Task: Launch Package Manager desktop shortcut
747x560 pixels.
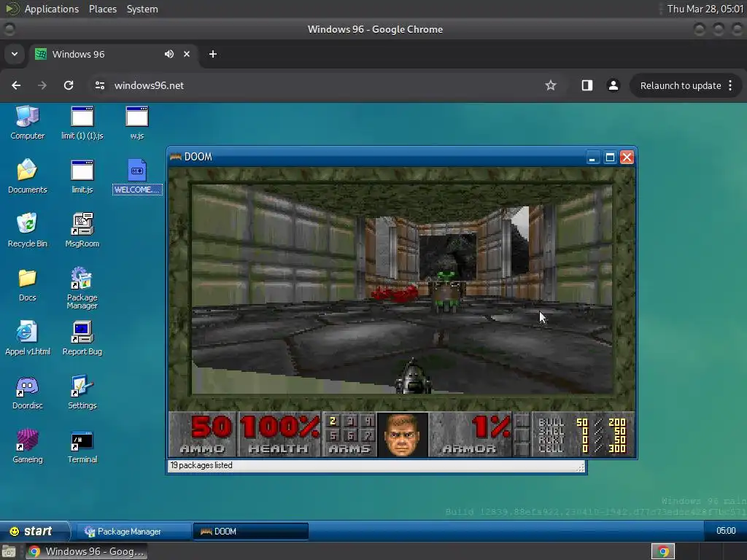Action: tap(82, 288)
